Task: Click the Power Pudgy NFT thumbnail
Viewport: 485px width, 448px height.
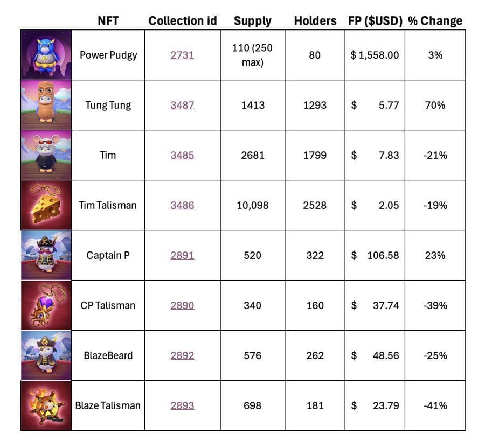Action: click(46, 55)
